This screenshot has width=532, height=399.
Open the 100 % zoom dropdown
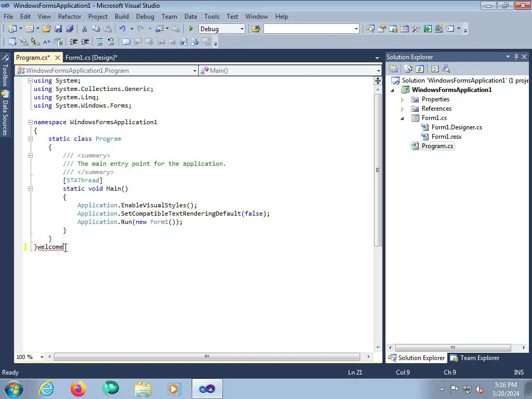pos(42,357)
